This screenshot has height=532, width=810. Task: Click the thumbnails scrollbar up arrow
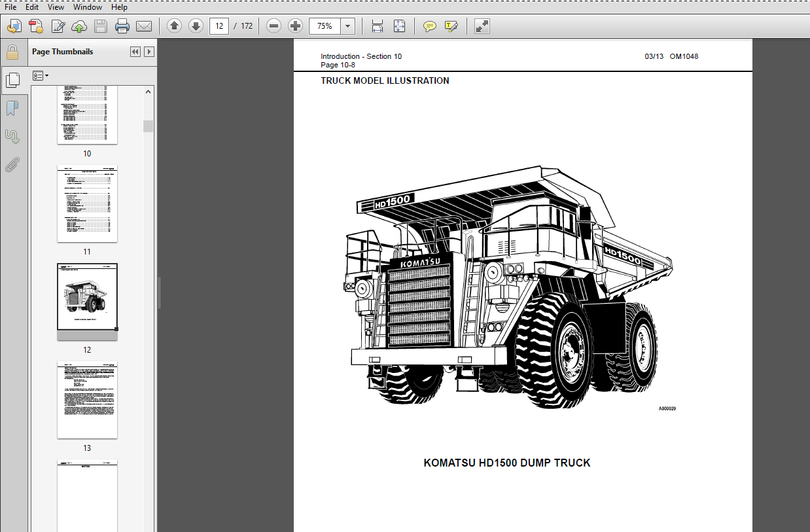coord(149,92)
